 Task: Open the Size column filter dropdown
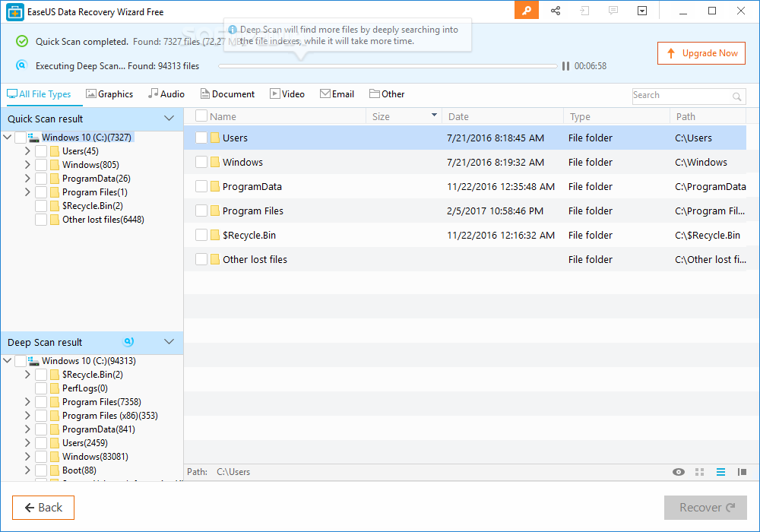[433, 116]
